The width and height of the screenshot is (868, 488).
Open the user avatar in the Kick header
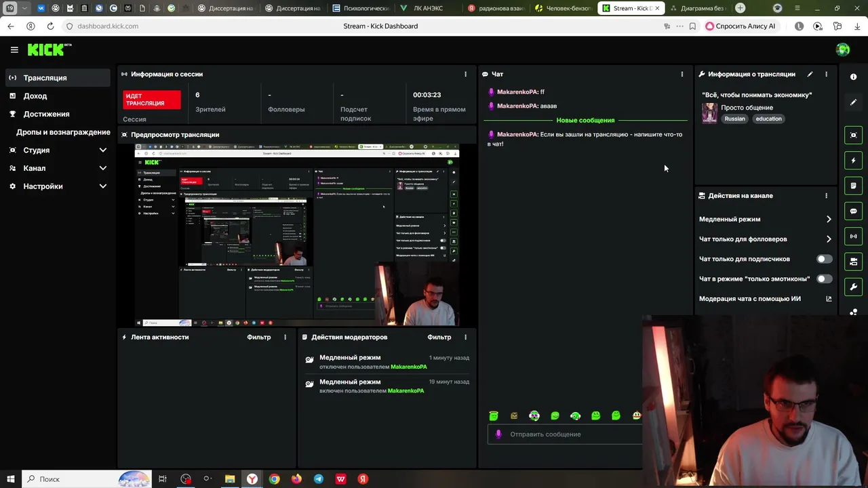click(843, 49)
